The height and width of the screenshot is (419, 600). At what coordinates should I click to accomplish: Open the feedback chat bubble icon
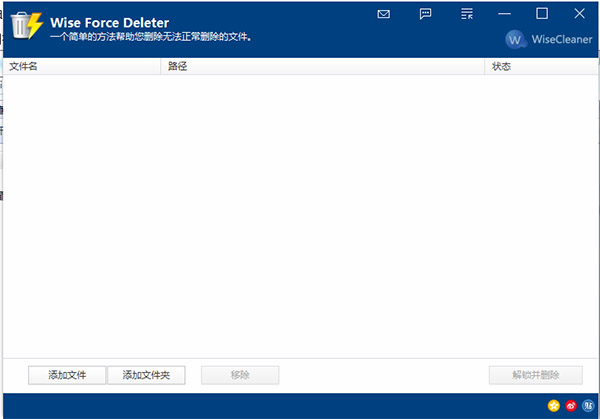click(425, 14)
